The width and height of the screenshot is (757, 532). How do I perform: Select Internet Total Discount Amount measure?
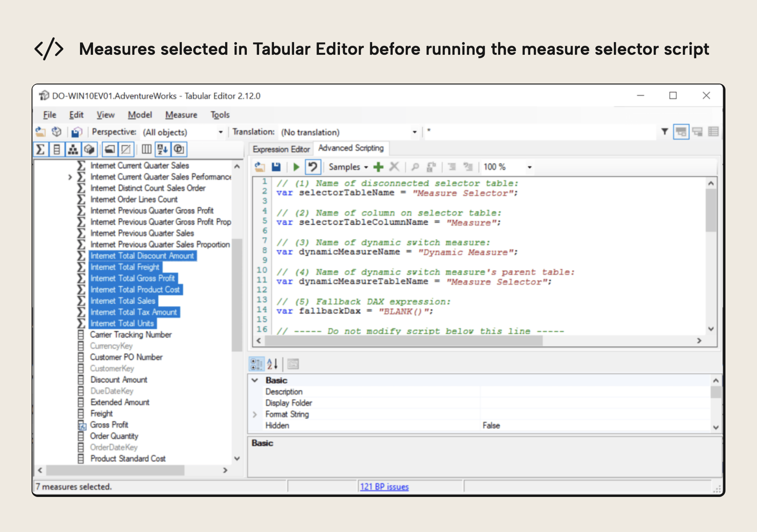pos(142,256)
